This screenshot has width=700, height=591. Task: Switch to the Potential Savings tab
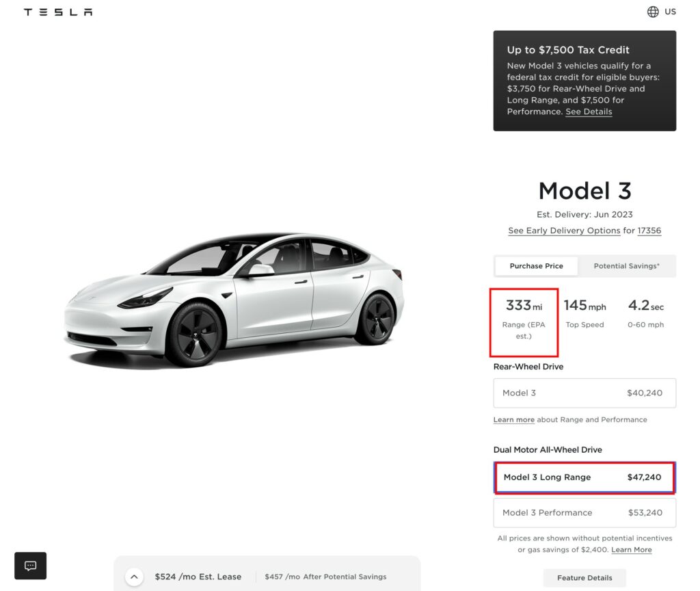(x=626, y=266)
